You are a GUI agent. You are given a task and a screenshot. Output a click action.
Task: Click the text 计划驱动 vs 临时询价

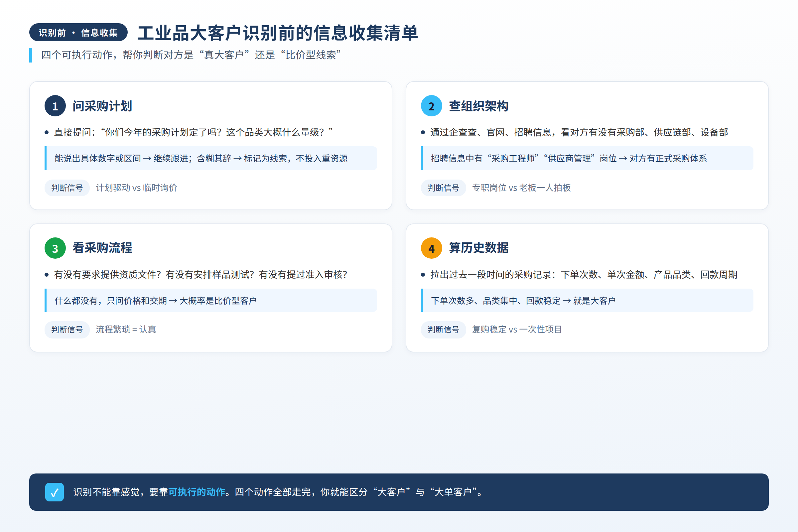[x=136, y=188]
